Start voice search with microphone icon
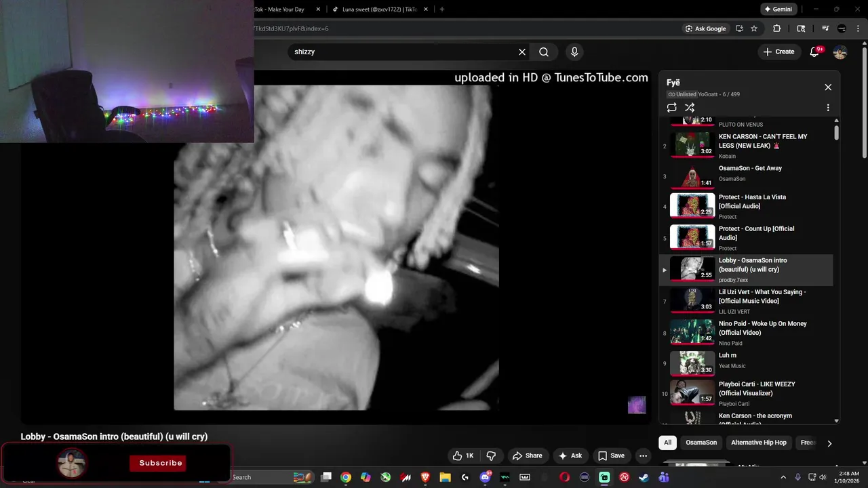 pos(574,52)
